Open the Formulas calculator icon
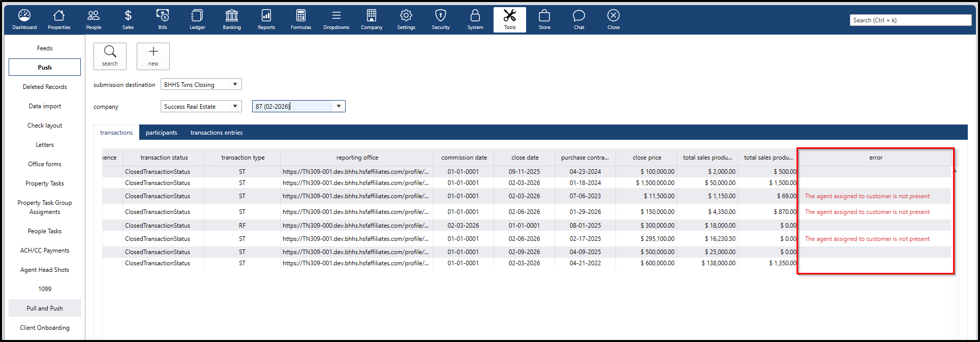Image resolution: width=980 pixels, height=342 pixels. (x=301, y=20)
